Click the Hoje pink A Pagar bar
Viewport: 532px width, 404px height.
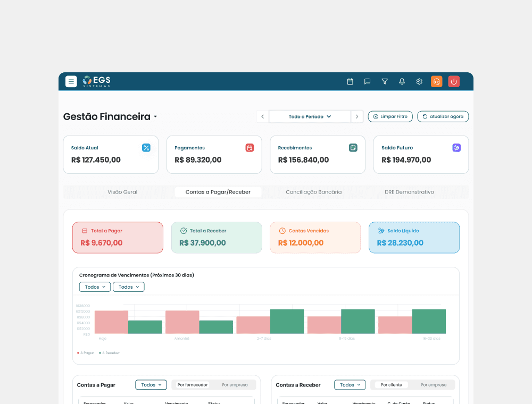pos(111,322)
